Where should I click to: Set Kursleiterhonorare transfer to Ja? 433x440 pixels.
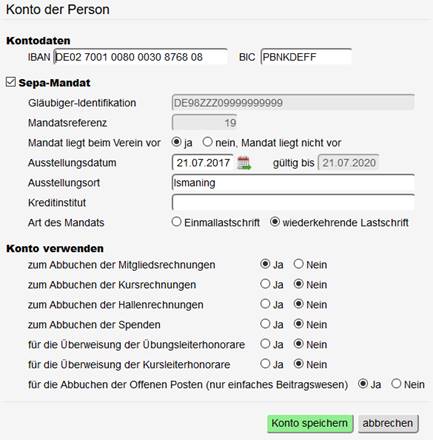(265, 364)
